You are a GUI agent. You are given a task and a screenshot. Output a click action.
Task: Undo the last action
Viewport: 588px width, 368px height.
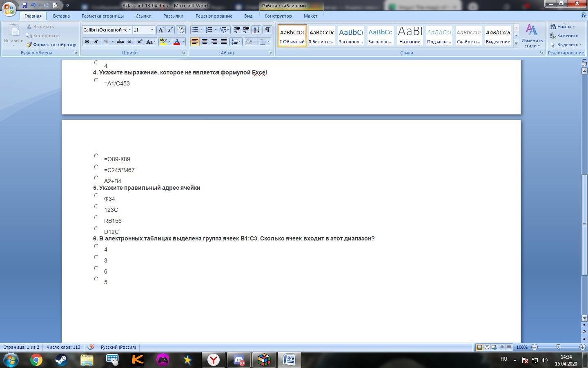[x=33, y=5]
